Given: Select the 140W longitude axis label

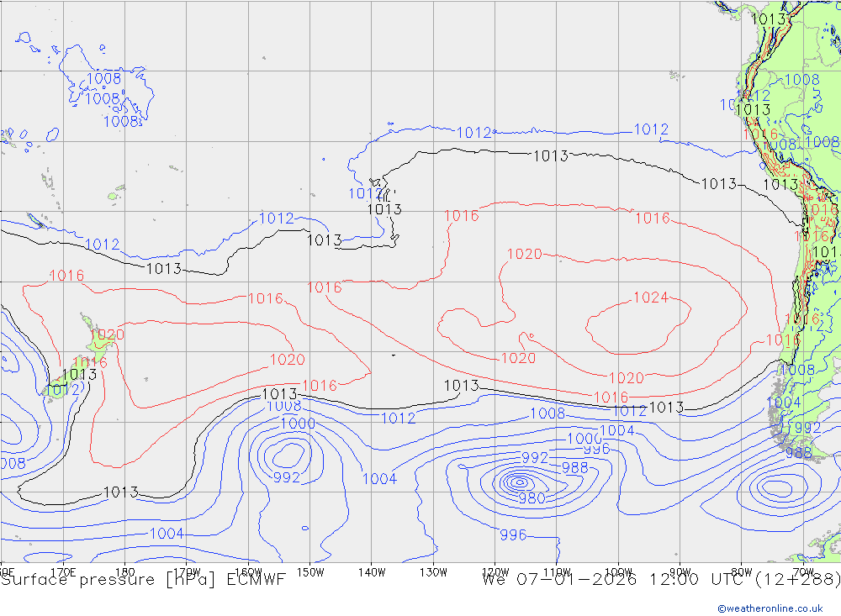Looking at the screenshot, I should [x=372, y=572].
